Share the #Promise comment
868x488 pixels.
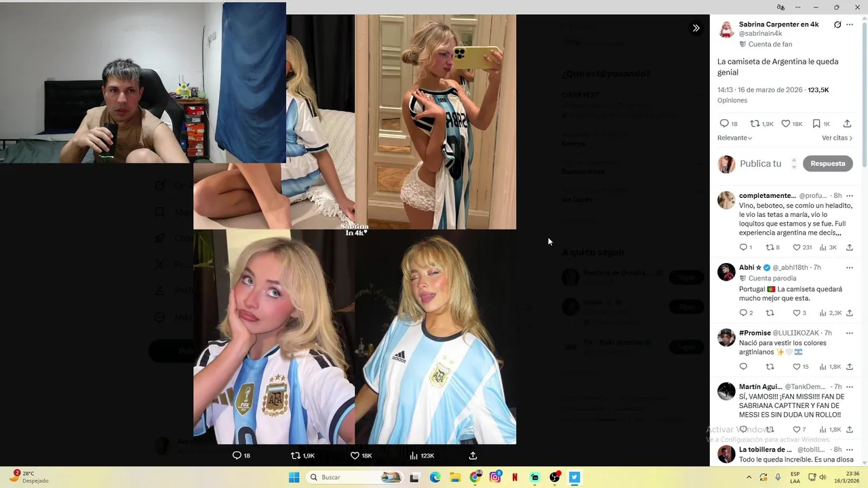850,367
